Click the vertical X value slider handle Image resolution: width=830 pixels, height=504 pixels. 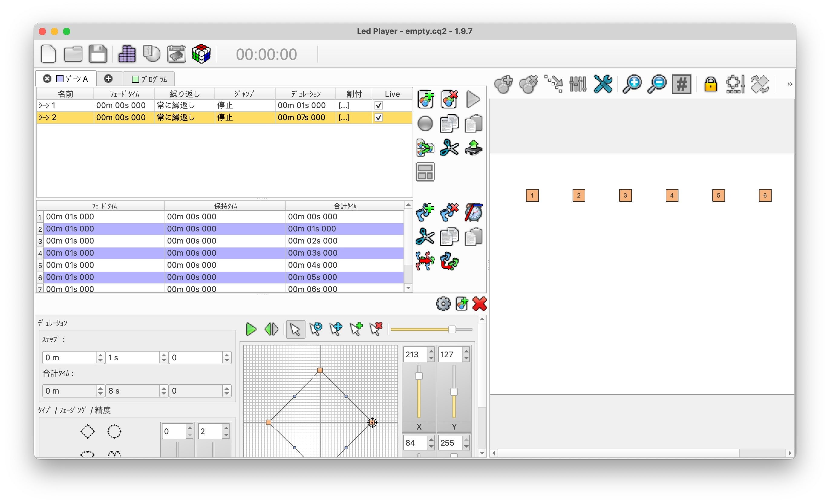pos(419,376)
